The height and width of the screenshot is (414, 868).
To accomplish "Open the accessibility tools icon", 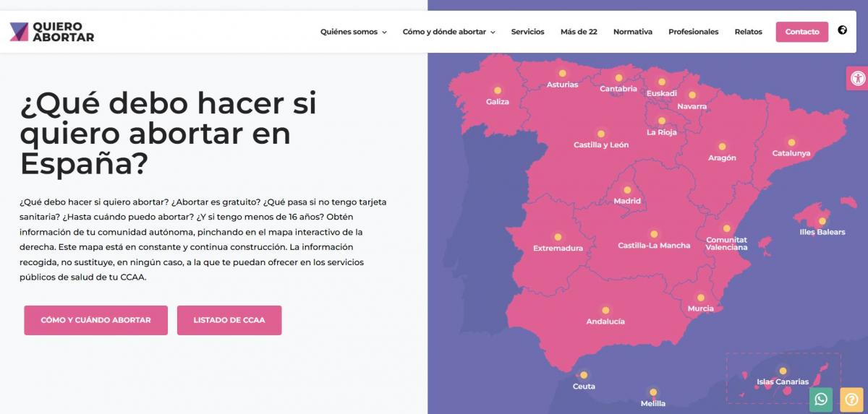I will click(857, 79).
